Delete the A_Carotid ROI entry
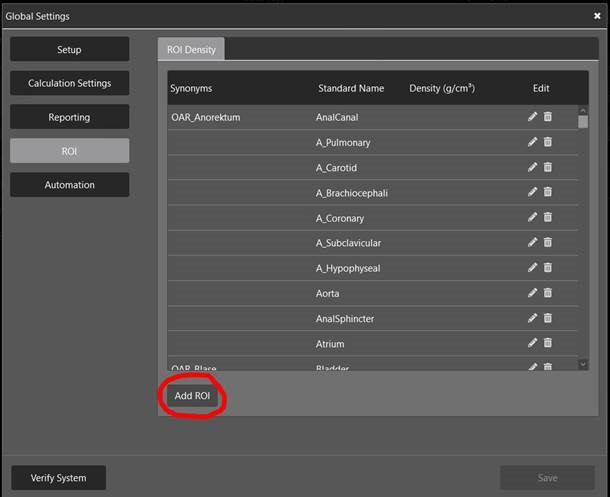Screen dimensions: 610x497 pos(548,167)
